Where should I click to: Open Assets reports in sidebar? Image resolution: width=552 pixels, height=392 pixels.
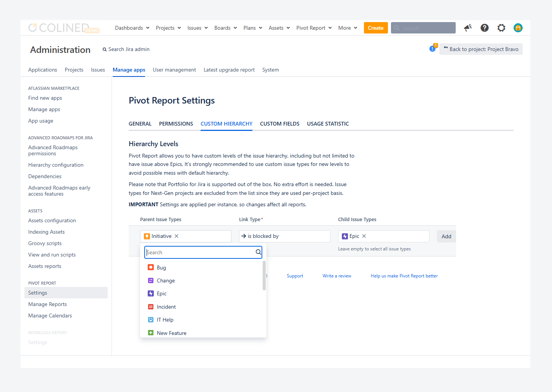click(45, 266)
